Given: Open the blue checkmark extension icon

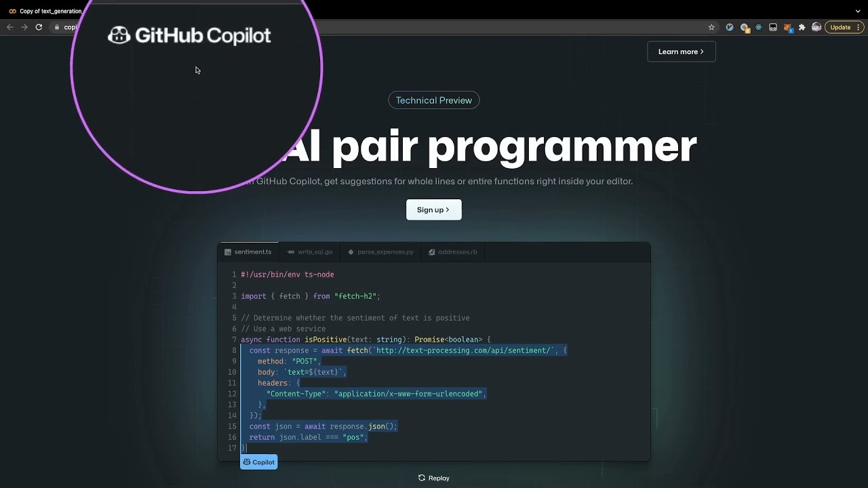Looking at the screenshot, I should [730, 27].
